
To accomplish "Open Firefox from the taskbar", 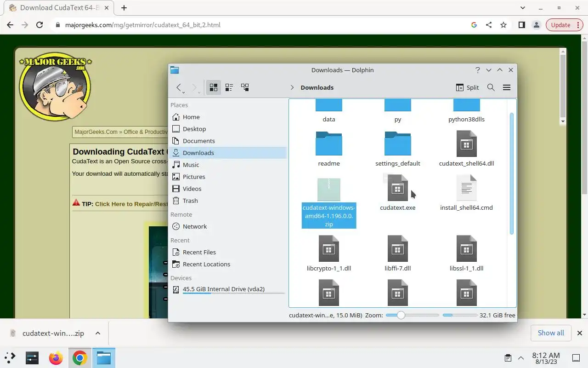I will point(56,357).
